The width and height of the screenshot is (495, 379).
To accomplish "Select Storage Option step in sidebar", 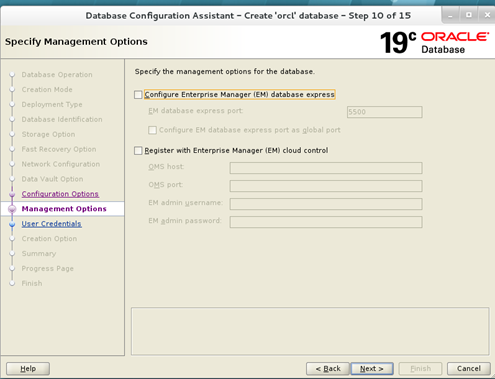I will pos(48,134).
